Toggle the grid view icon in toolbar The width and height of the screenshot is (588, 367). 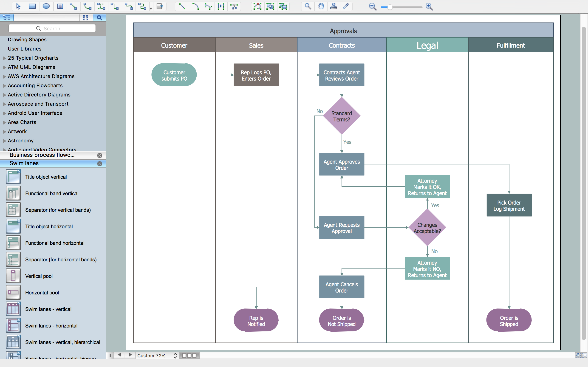click(85, 18)
